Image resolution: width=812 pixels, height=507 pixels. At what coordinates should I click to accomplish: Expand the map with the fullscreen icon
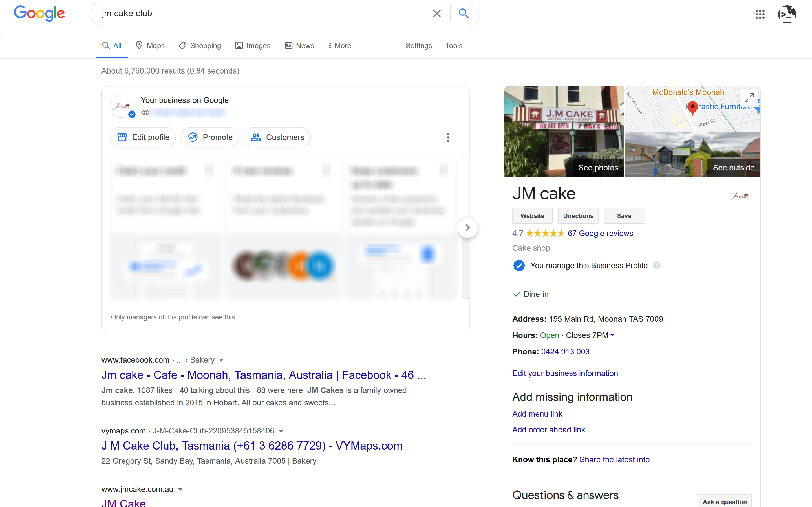[x=749, y=97]
